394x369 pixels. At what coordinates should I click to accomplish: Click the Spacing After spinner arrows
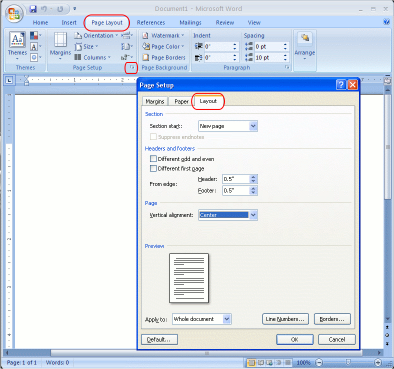(x=285, y=57)
